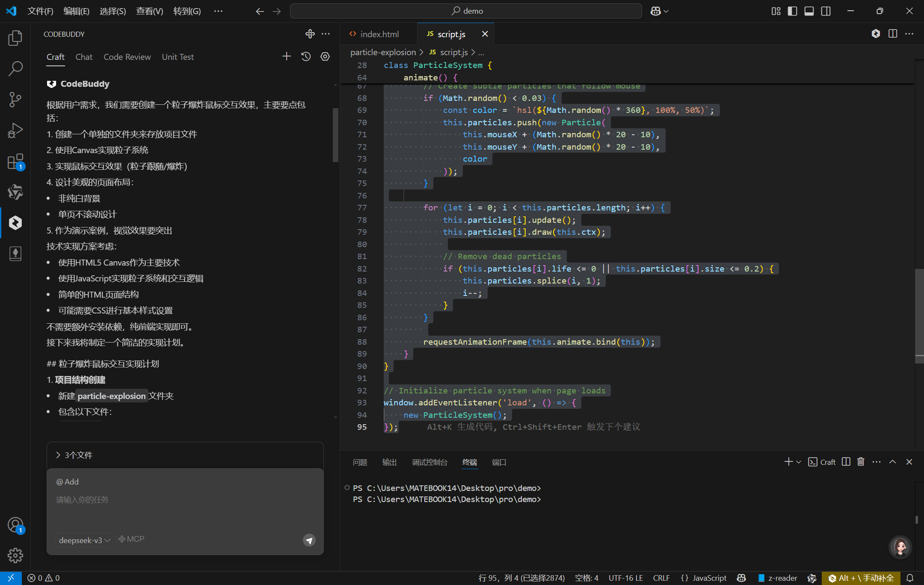
Task: Toggle the primary sidebar layout button
Action: point(792,11)
